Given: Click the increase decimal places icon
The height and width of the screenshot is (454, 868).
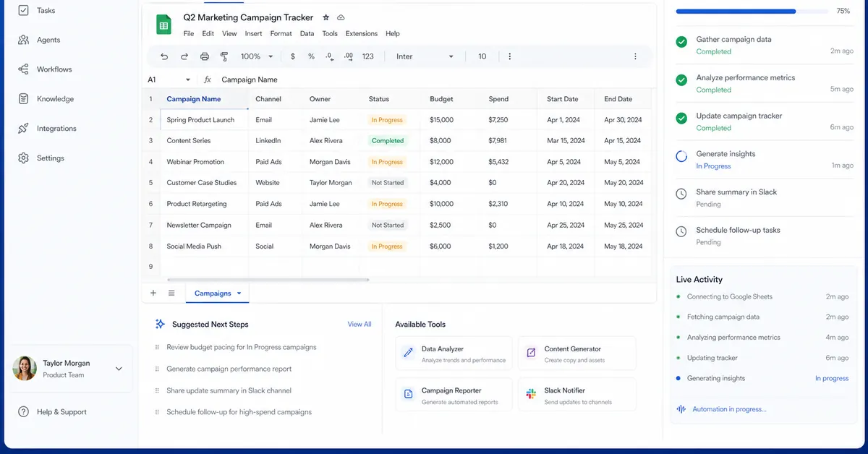Looking at the screenshot, I should pos(349,56).
